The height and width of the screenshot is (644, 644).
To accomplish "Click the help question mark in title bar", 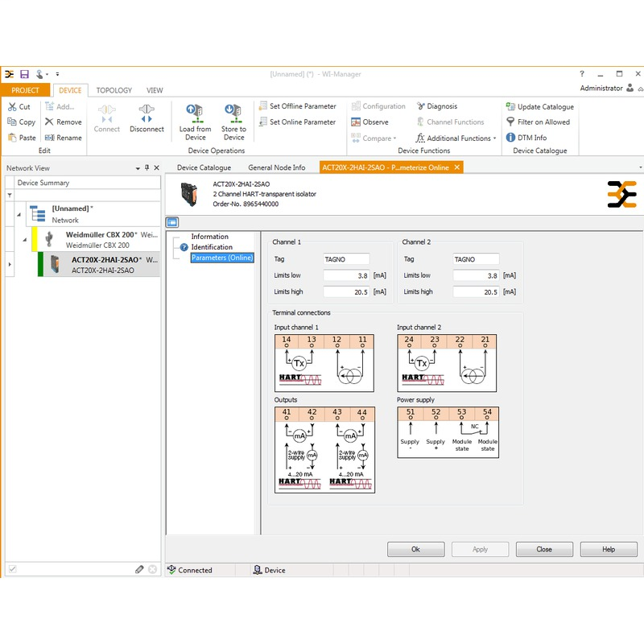I will 581,74.
